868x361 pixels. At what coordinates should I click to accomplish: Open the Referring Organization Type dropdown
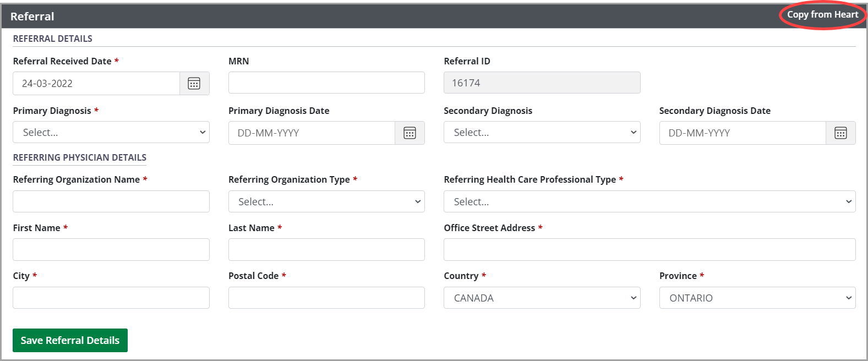click(x=326, y=202)
